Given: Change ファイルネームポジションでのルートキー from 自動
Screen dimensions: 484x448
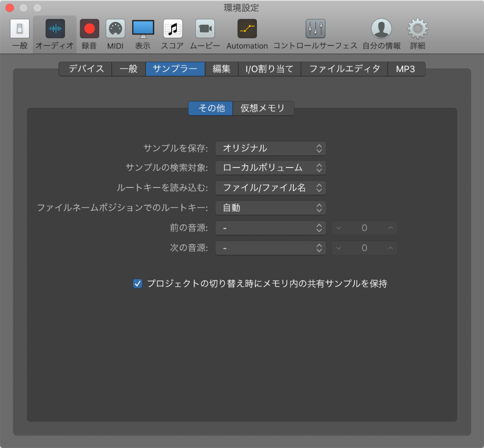Looking at the screenshot, I should pyautogui.click(x=270, y=208).
